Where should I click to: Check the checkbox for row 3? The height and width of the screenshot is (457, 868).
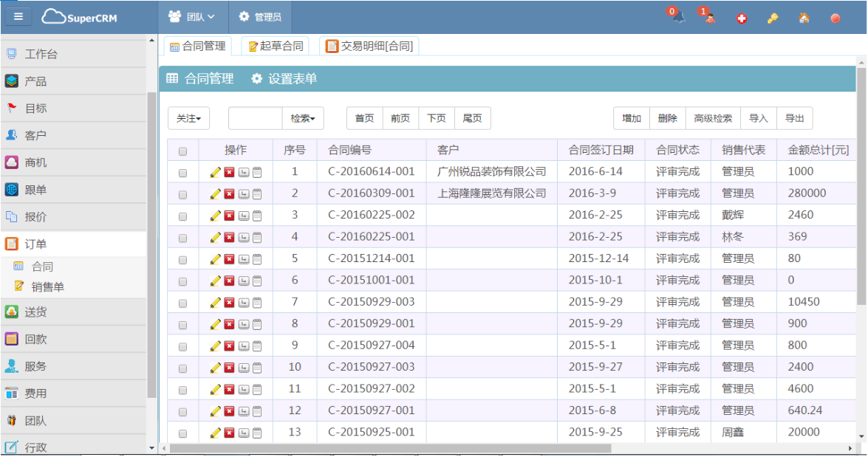click(182, 216)
